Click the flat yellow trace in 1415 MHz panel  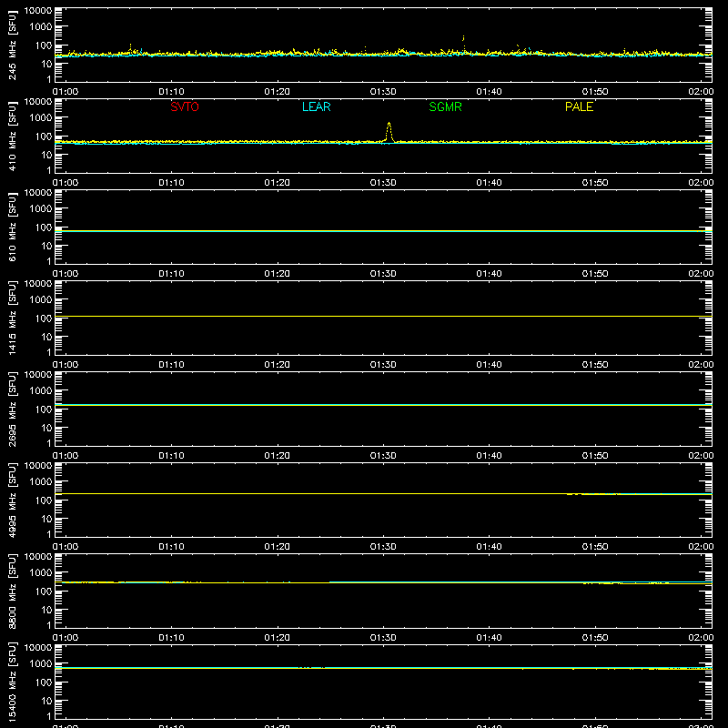pos(383,316)
